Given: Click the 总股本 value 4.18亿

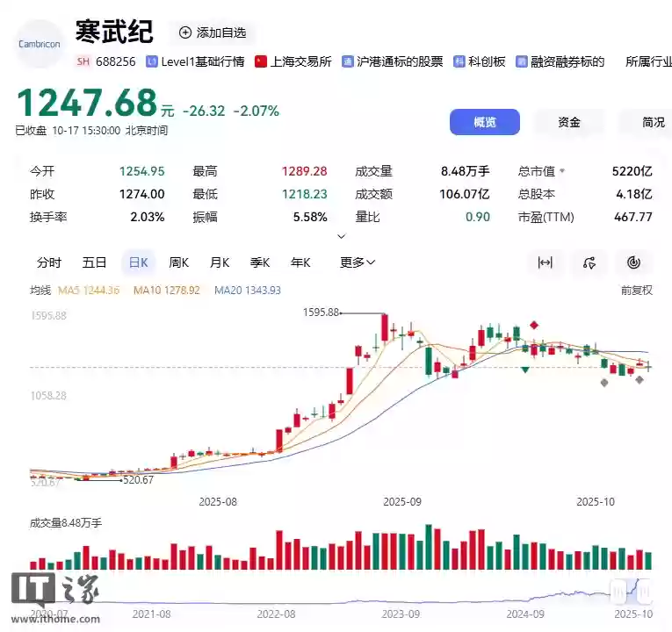Looking at the screenshot, I should click(634, 194).
